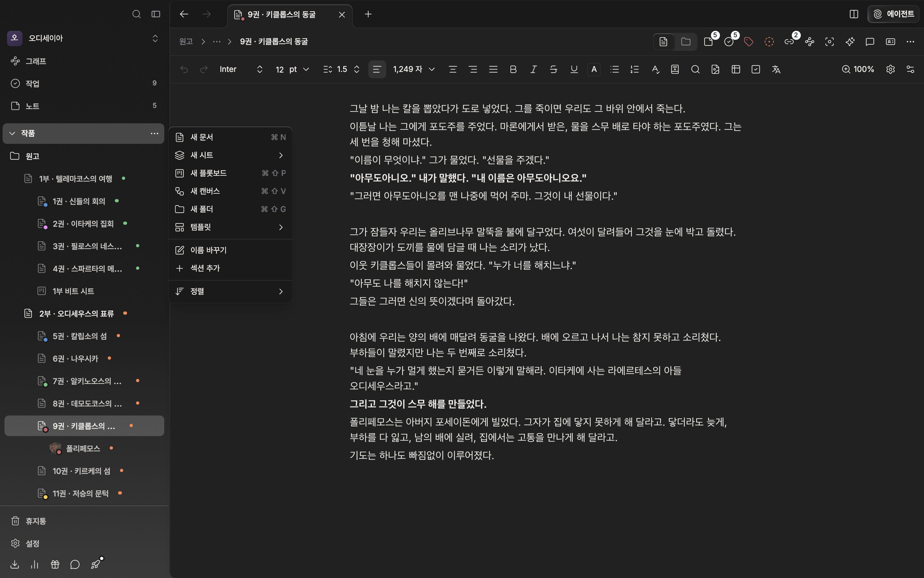Click the breadcrumb ellipsis after 원고

click(x=217, y=41)
